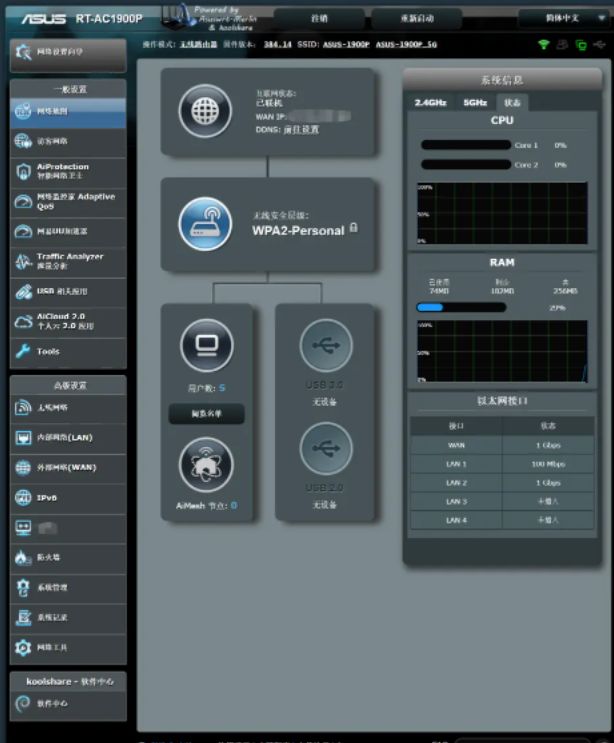Click the green Wi-Fi status icon in header
614x743 pixels.
click(544, 45)
